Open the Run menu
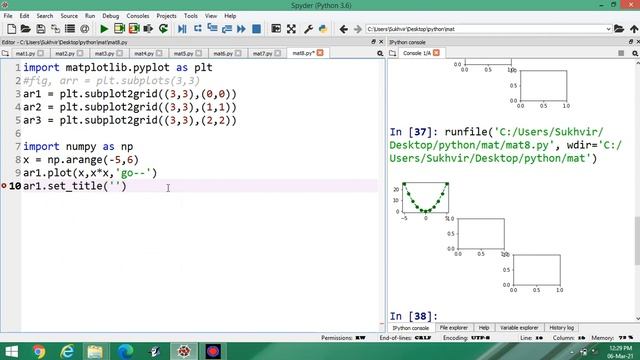 point(90,16)
